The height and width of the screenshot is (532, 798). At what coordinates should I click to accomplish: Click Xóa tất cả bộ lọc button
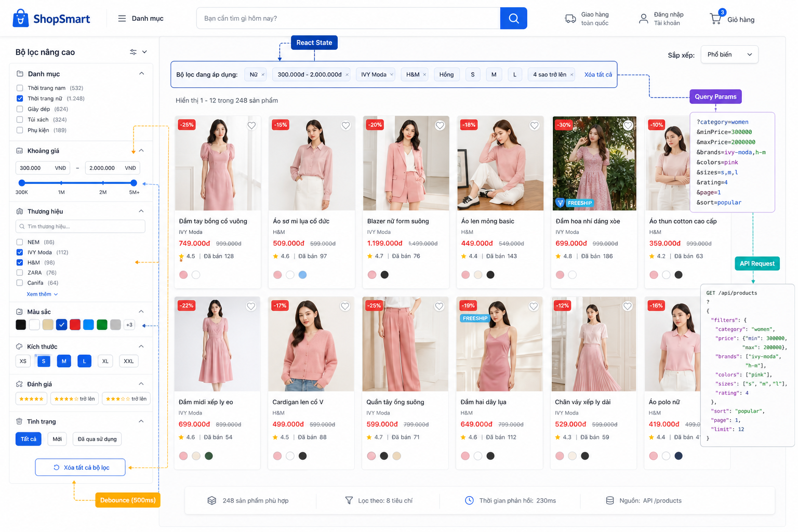80,467
